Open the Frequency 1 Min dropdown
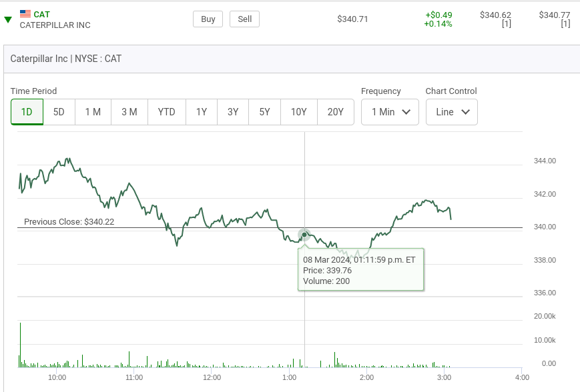580x392 pixels. tap(390, 112)
